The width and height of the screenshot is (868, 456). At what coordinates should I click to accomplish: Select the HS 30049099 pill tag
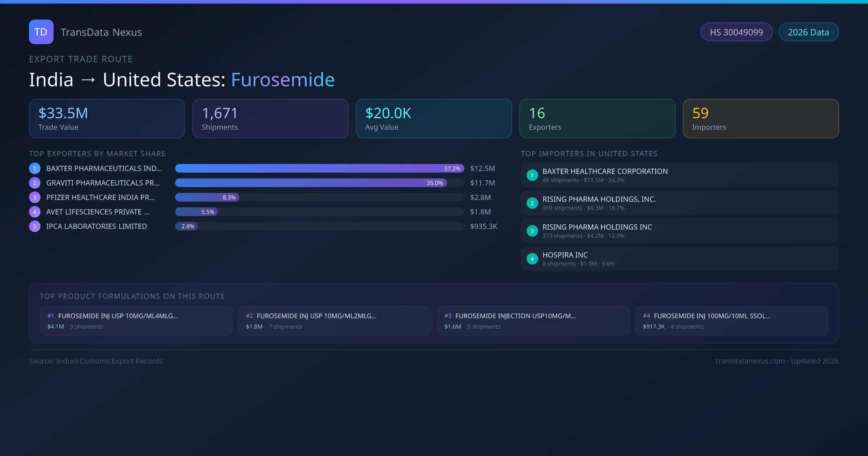[736, 32]
